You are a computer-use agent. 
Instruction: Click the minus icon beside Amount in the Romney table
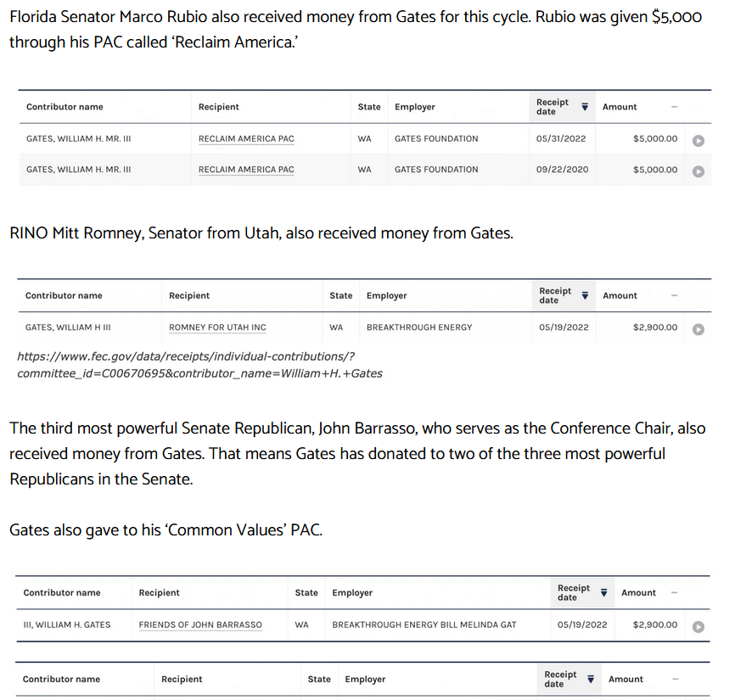point(674,296)
